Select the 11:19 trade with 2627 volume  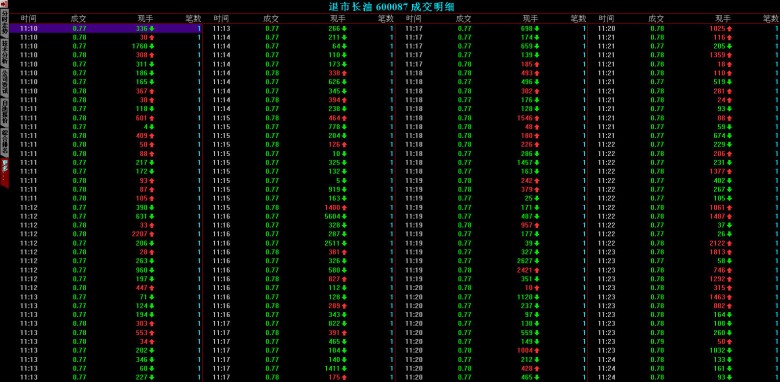491,261
